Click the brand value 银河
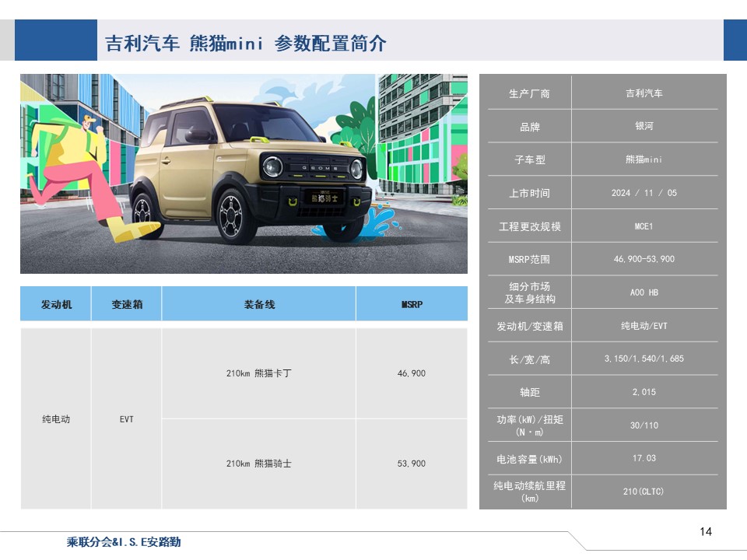The image size is (747, 560). click(644, 126)
